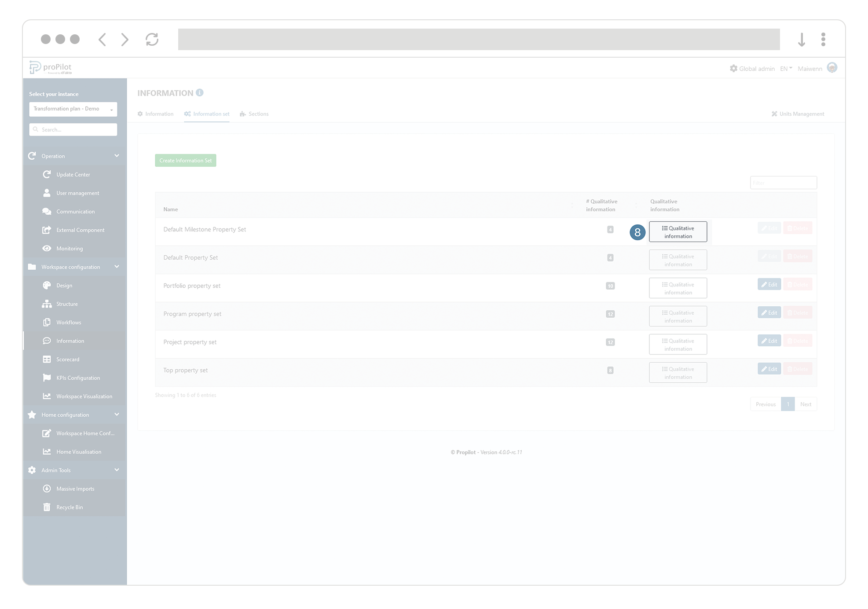
Task: Click the Update Center refresh icon
Action: coord(47,175)
